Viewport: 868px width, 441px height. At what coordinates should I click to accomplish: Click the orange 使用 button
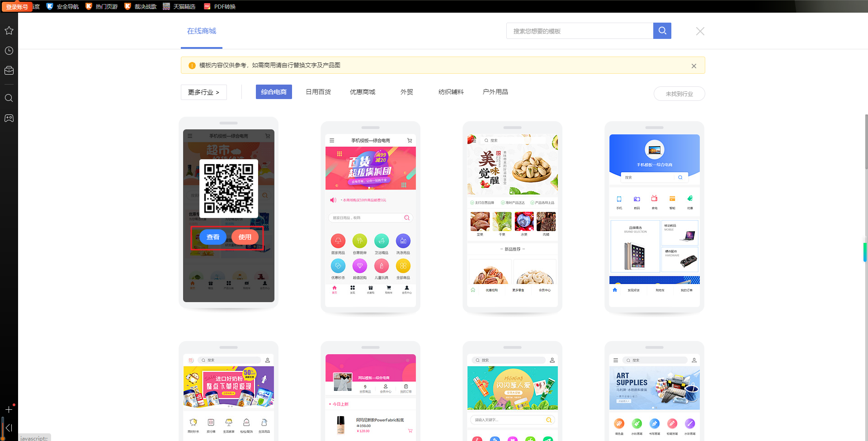[x=245, y=237]
